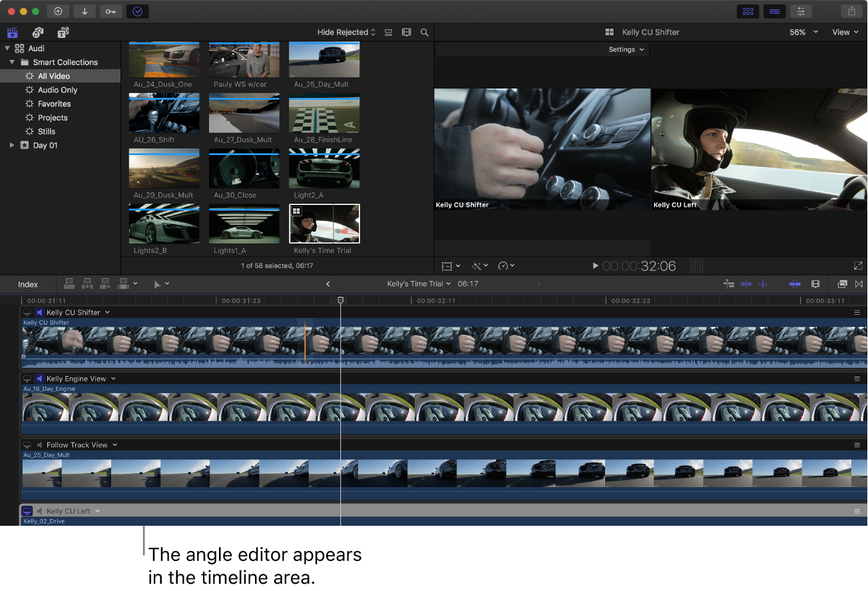Open the Keyword Editor
This screenshot has width=868, height=591.
coord(110,11)
